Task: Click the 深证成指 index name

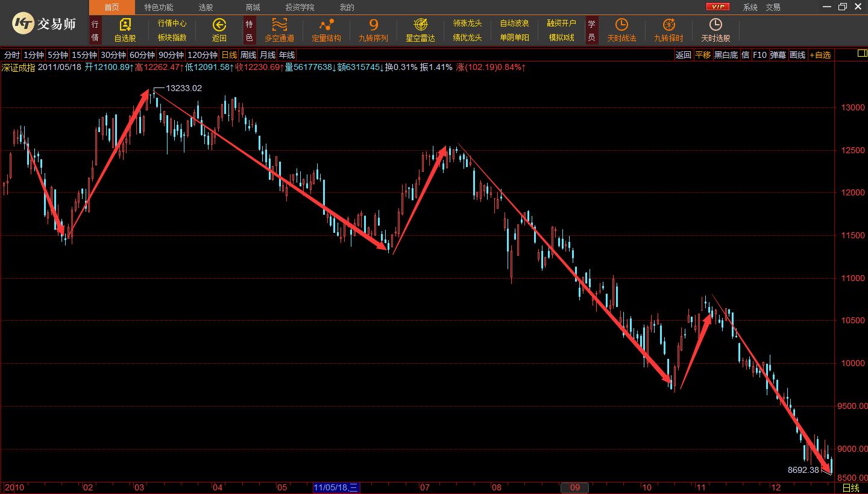Action: pos(18,67)
